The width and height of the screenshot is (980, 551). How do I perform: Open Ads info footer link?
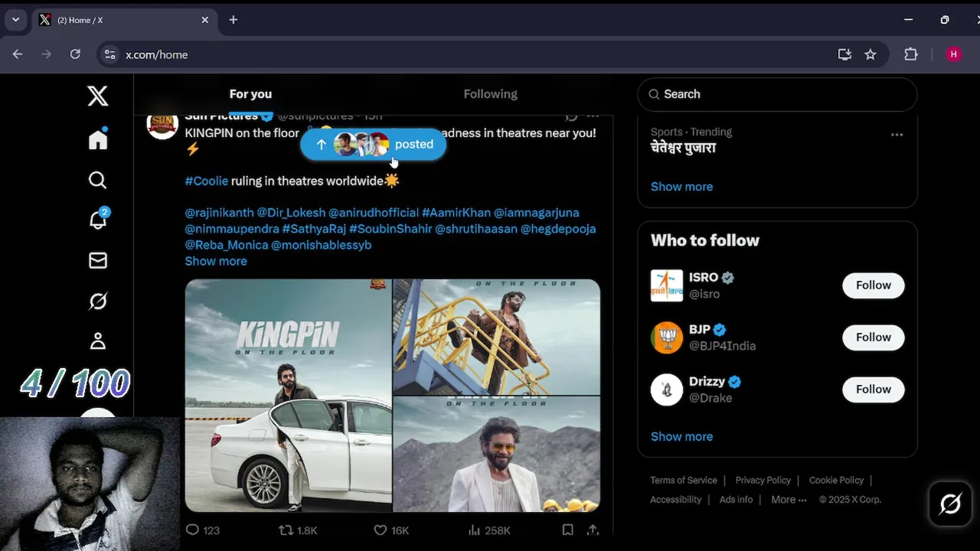point(736,499)
